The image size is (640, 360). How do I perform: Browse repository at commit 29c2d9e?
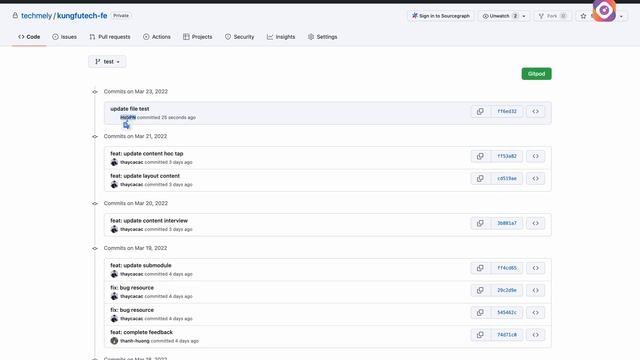(536, 290)
